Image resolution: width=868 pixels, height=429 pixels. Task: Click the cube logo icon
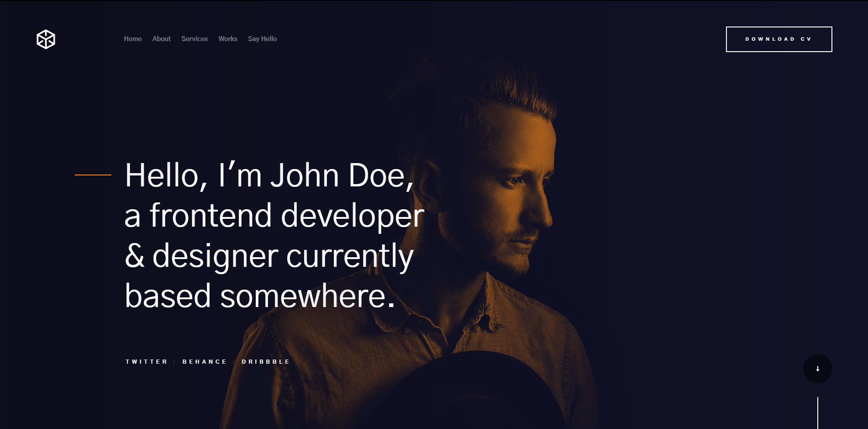click(x=46, y=39)
